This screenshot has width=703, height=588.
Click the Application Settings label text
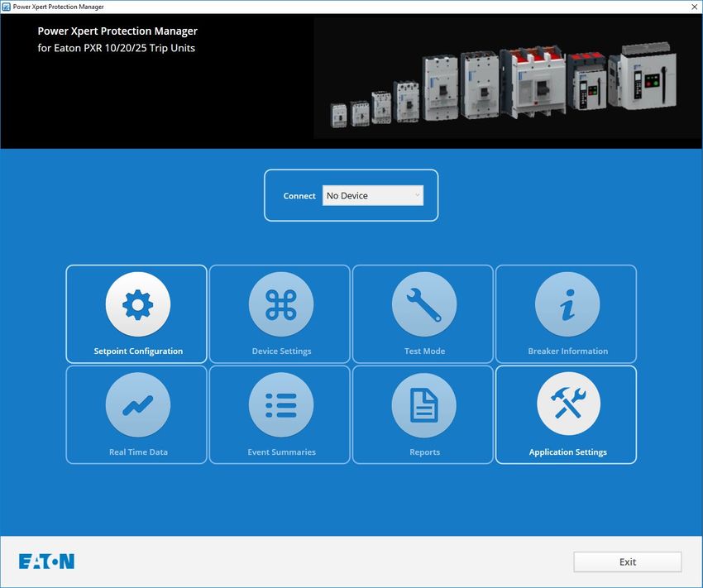(x=567, y=452)
